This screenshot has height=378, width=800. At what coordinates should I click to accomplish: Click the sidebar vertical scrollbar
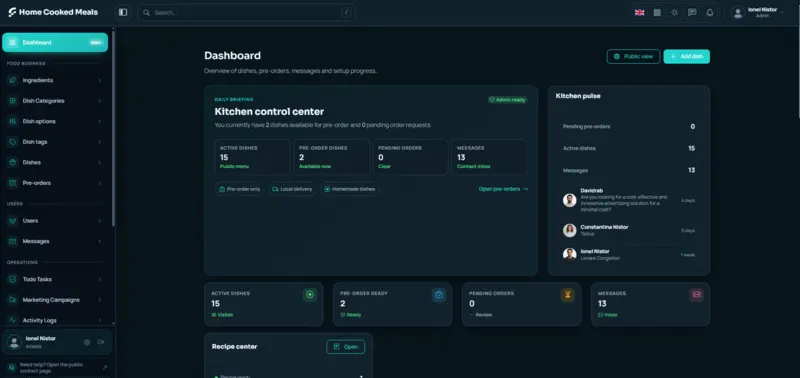[113, 128]
